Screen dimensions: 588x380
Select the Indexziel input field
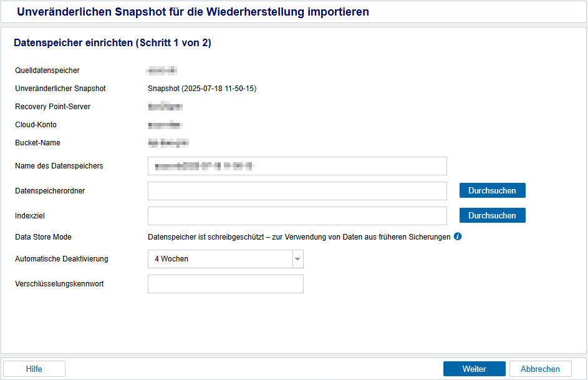tap(297, 216)
